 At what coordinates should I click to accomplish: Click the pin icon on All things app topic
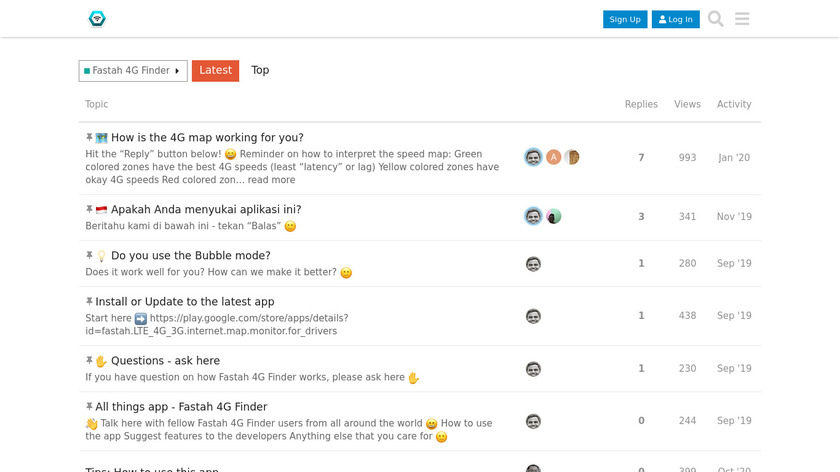89,406
